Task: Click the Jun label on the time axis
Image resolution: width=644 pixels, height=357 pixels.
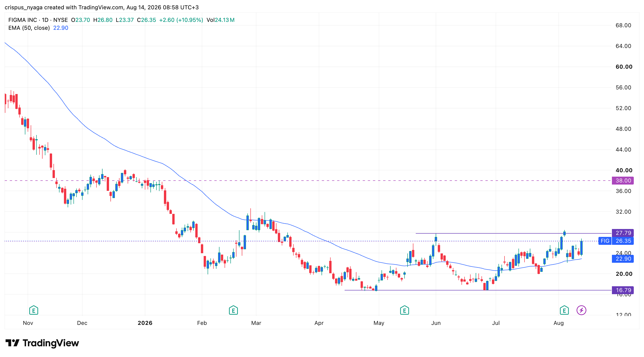Action: (x=436, y=323)
